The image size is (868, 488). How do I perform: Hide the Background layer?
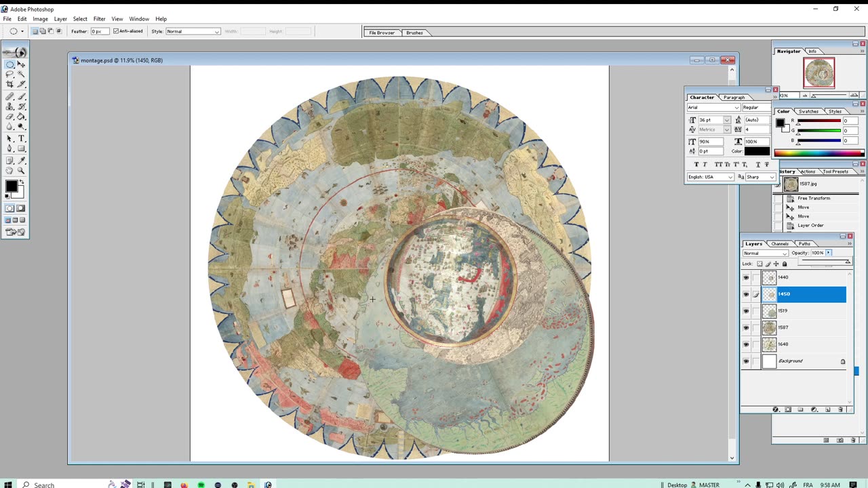[746, 361]
